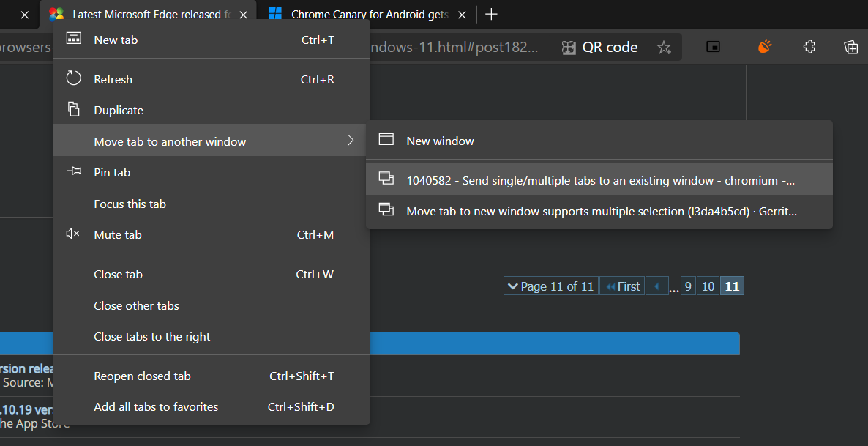Move tab to the 1040582 chromium window
Screen dimensions: 868x446
point(599,180)
